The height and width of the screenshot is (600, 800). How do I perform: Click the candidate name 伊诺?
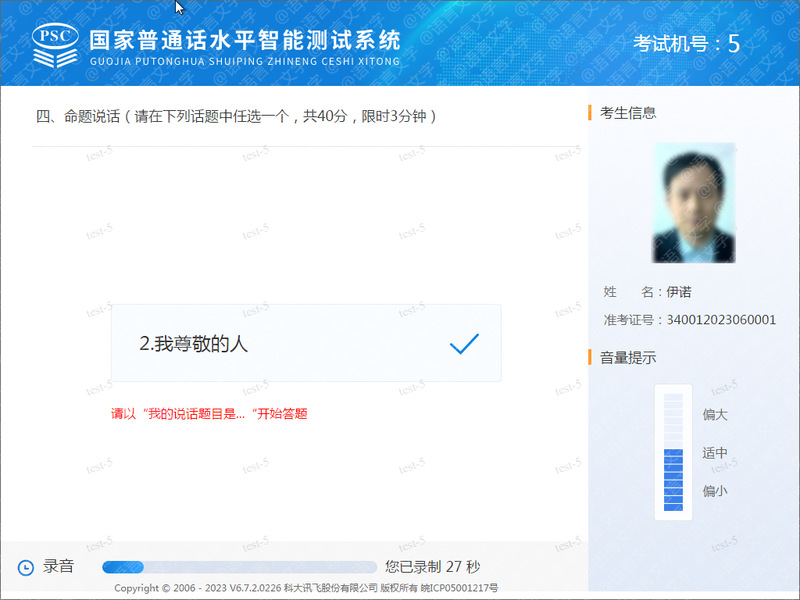point(679,292)
